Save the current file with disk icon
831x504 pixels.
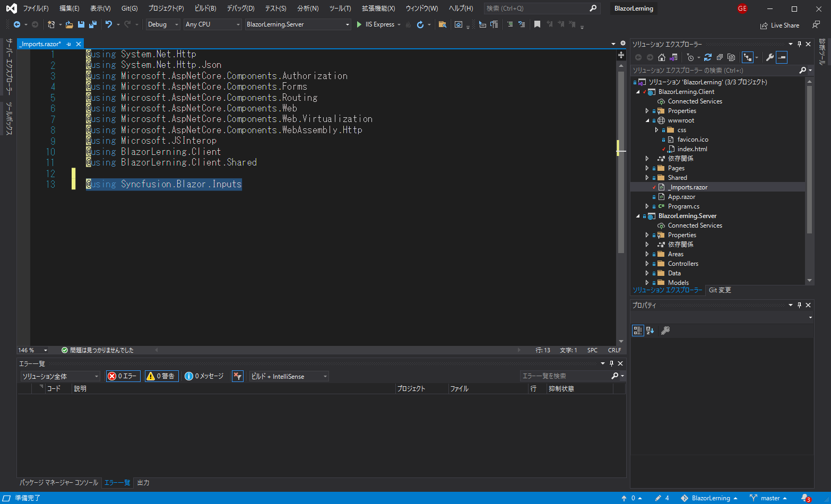click(x=81, y=24)
